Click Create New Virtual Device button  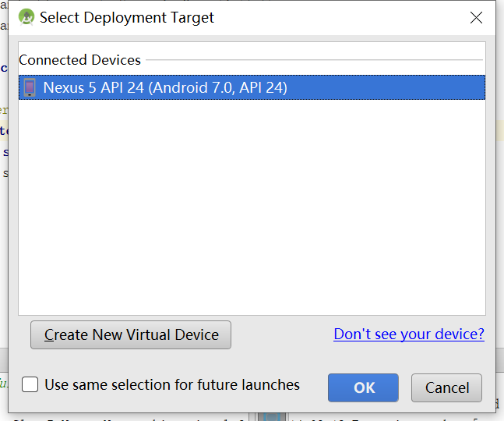tap(131, 334)
